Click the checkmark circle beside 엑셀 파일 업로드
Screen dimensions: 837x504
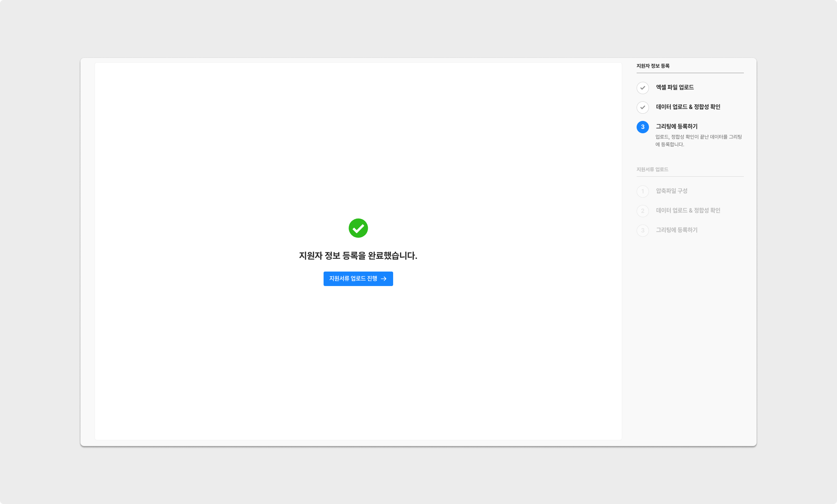[642, 88]
